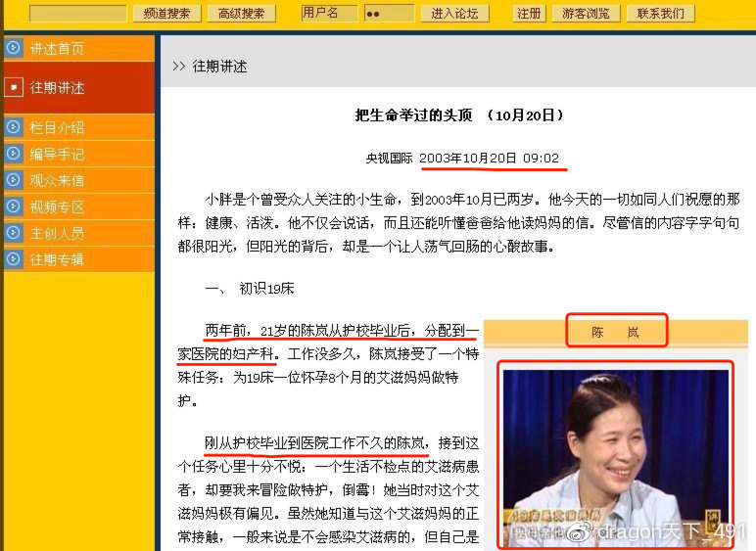The height and width of the screenshot is (551, 756).
Task: Click the circle icon beside 视频专区
Action: coord(13,207)
